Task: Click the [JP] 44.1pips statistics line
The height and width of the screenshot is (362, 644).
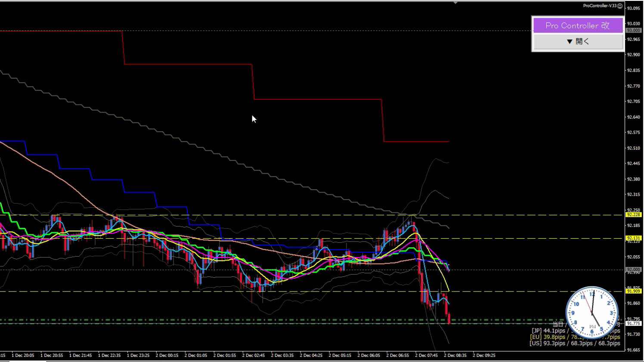Action: pos(576,331)
